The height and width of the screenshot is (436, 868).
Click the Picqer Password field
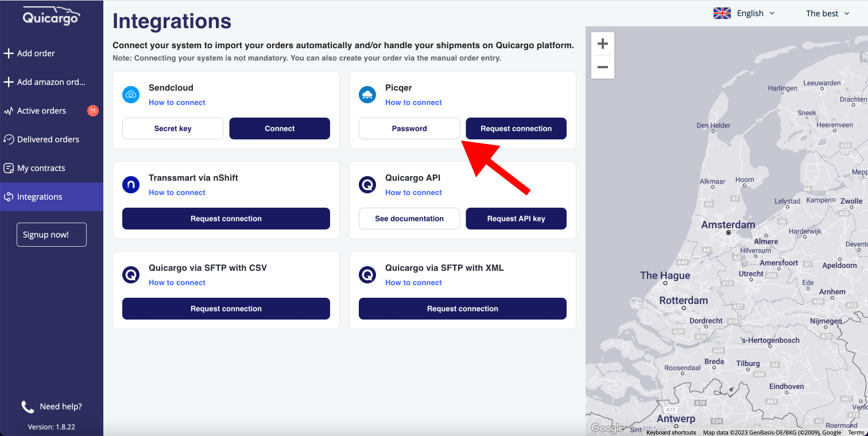pos(409,129)
